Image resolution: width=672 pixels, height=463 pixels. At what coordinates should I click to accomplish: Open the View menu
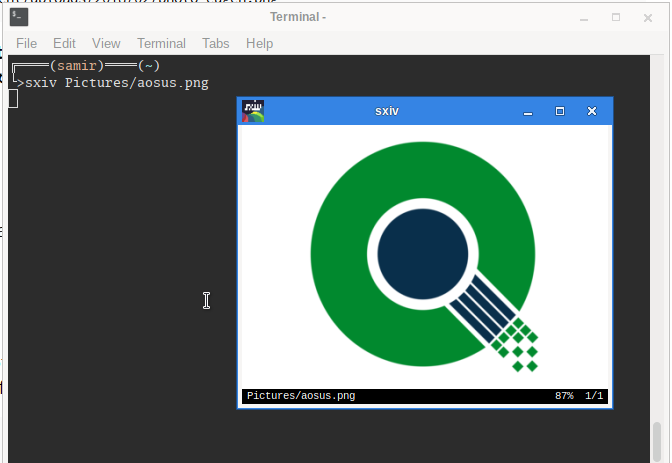tap(106, 43)
